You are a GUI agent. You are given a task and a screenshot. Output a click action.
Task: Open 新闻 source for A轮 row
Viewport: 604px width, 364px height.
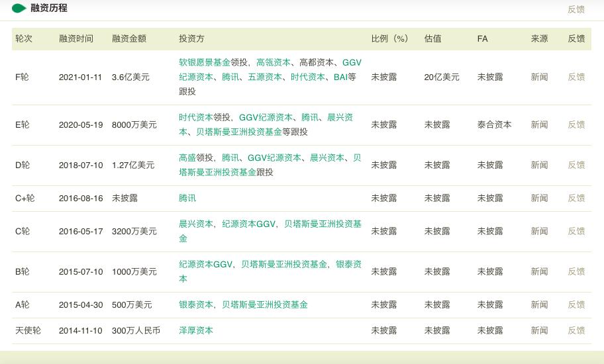pyautogui.click(x=539, y=304)
